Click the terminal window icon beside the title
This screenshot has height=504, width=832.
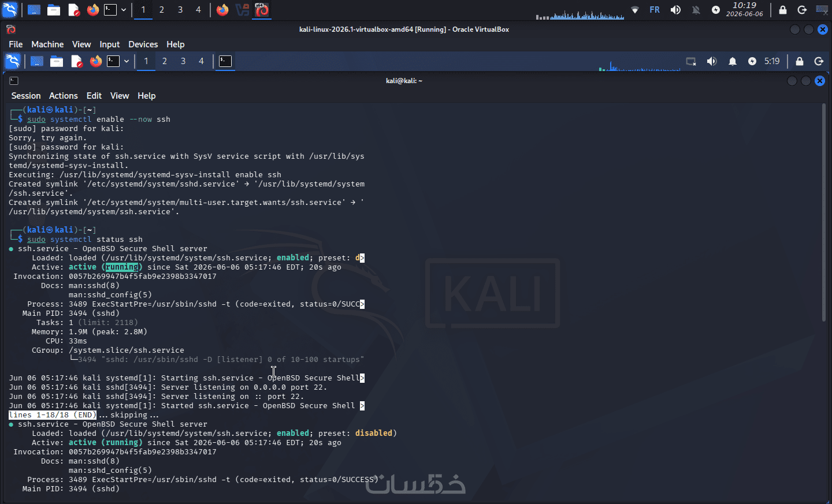(14, 81)
